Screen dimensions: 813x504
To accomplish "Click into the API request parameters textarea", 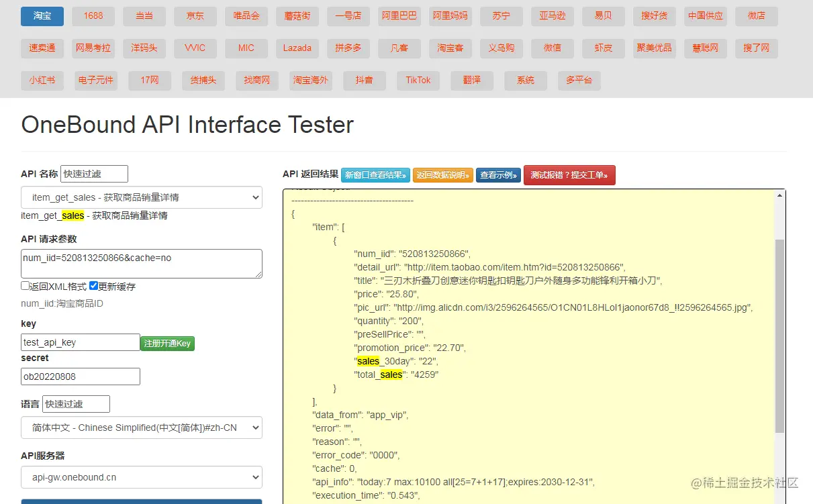I will point(142,264).
